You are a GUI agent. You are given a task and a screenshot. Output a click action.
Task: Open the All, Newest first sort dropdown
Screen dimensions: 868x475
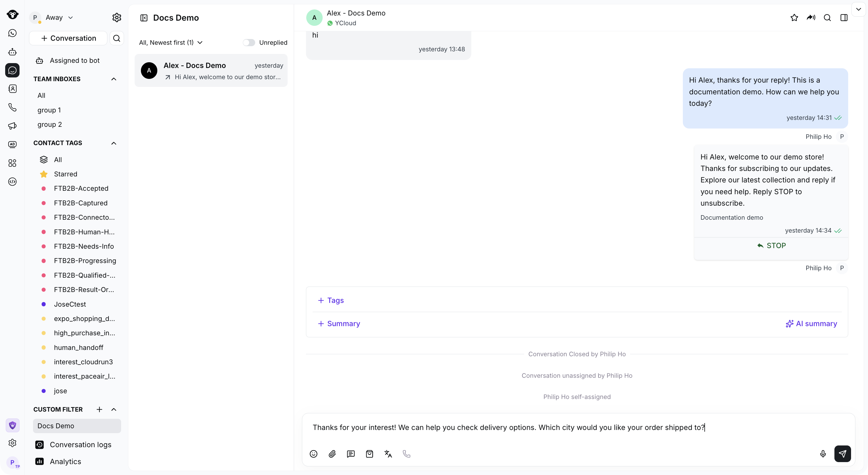(171, 42)
